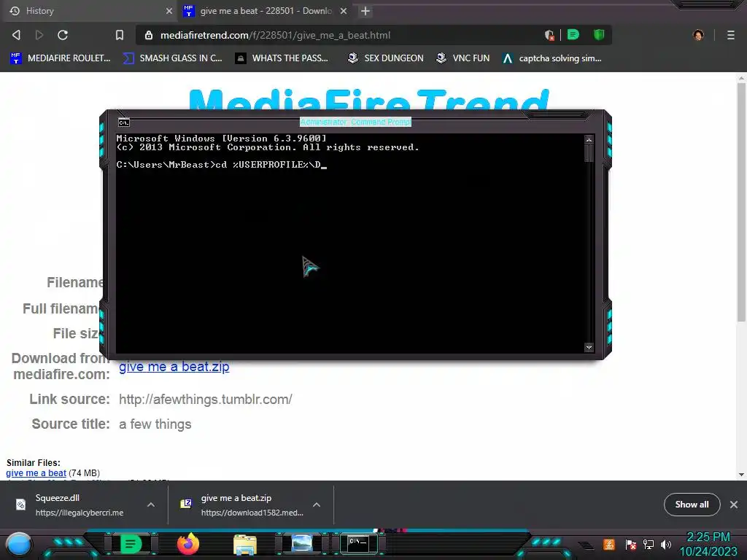Click the Command Prompt cd command line
The height and width of the screenshot is (560, 747).
click(x=221, y=165)
